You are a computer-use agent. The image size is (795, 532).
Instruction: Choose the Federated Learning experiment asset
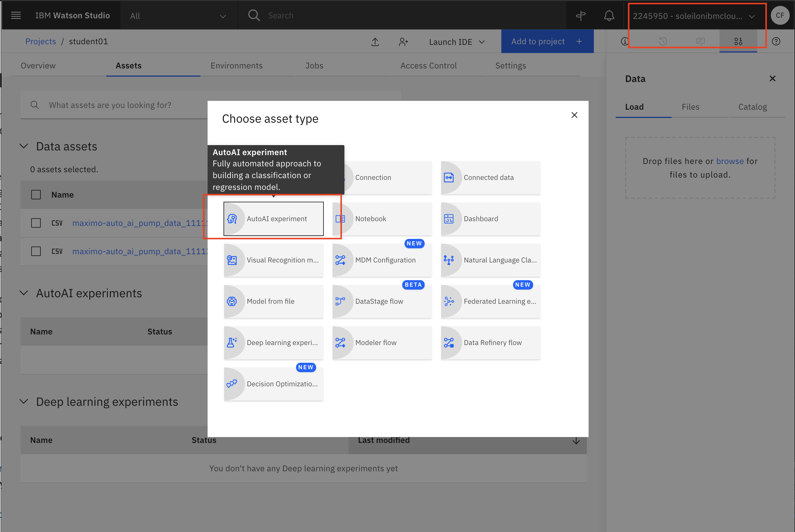tap(490, 301)
